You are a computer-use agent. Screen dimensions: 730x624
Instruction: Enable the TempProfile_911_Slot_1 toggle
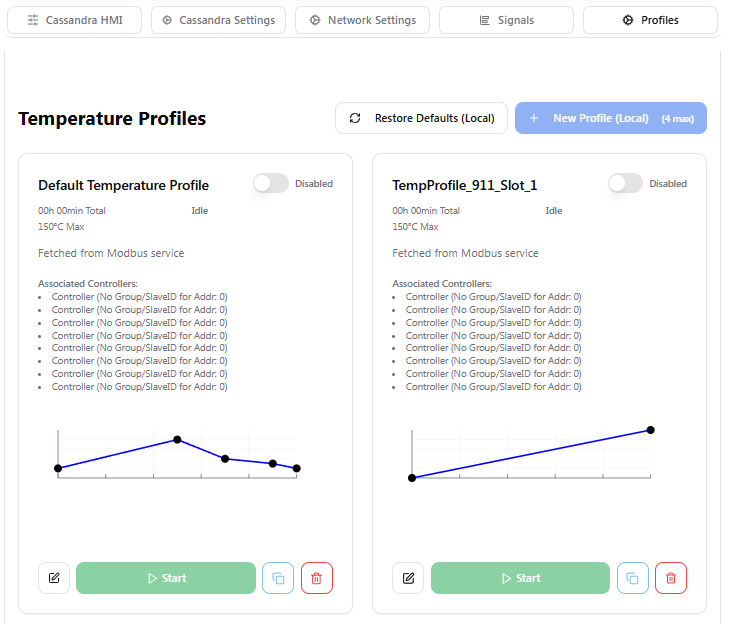click(625, 183)
